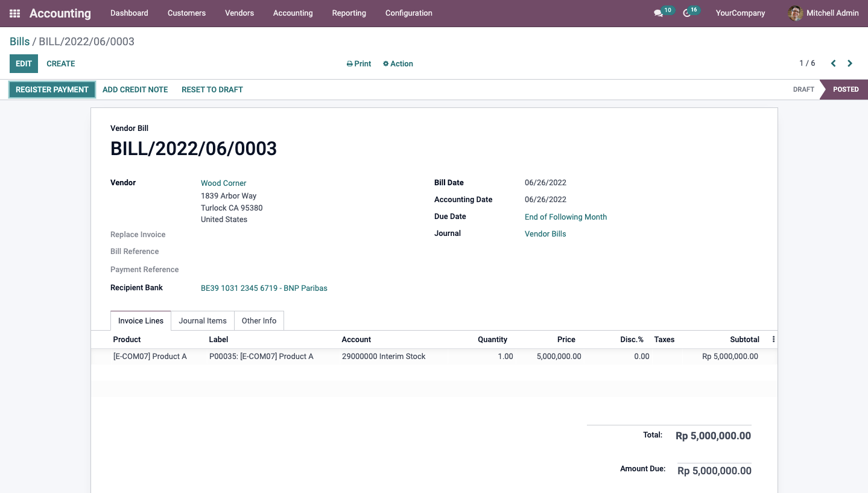The height and width of the screenshot is (493, 868).
Task: Open the Accounting top menu item
Action: pos(293,13)
